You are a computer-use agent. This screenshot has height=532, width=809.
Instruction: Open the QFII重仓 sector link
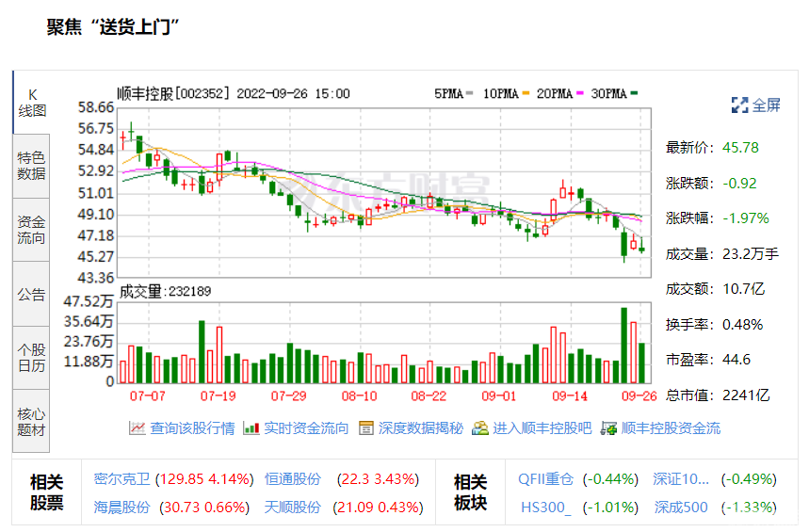(545, 478)
